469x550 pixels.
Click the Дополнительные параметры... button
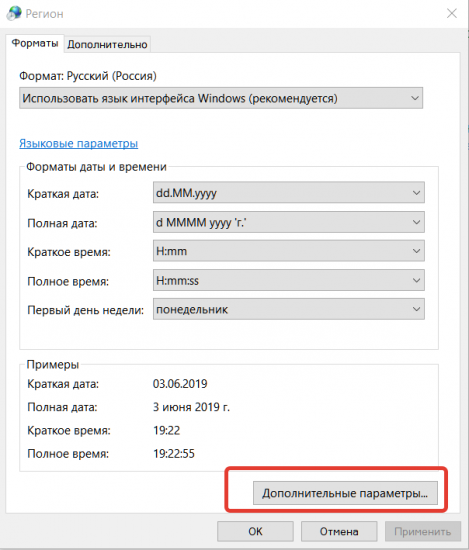345,493
